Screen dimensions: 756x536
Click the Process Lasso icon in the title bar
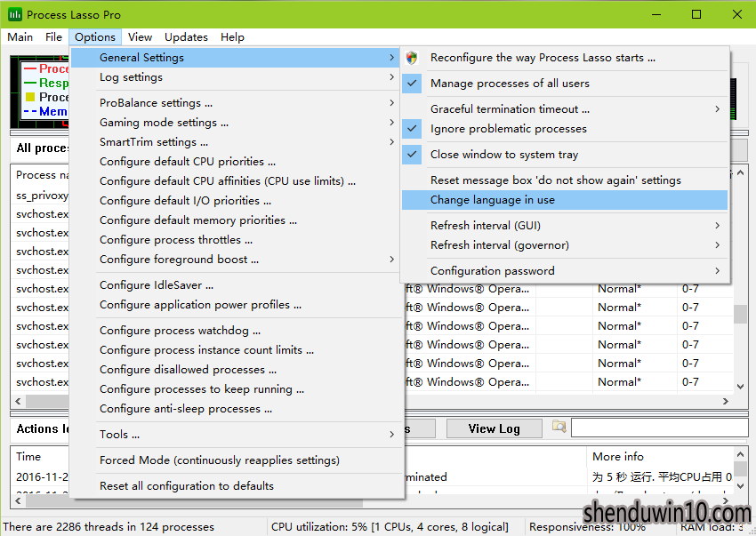tap(15, 14)
